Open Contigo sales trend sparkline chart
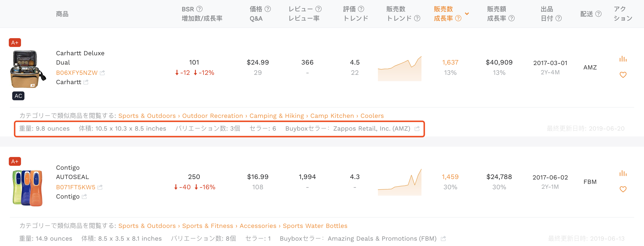The width and height of the screenshot is (644, 246). (399, 182)
